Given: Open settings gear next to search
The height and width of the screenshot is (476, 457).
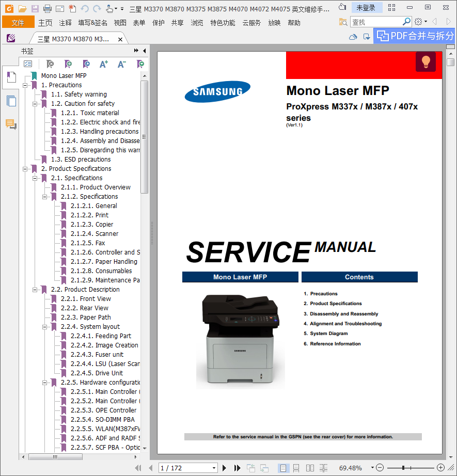Looking at the screenshot, I should 418,22.
